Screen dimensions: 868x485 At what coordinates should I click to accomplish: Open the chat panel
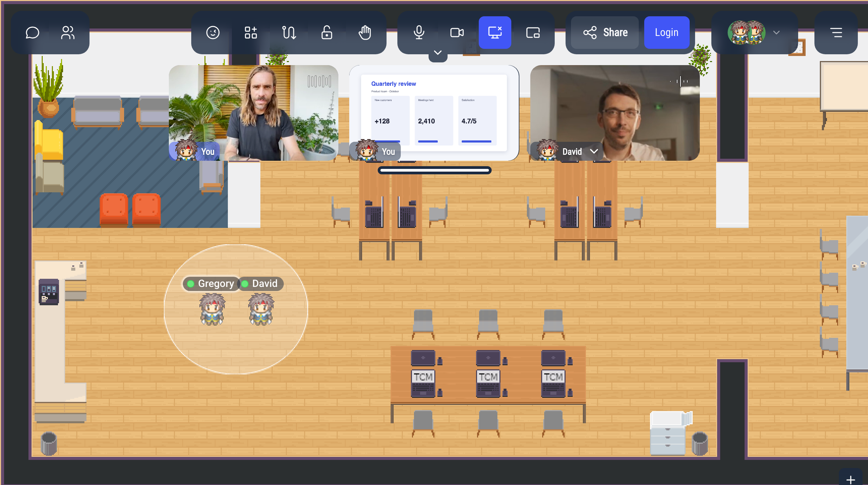pos(33,33)
